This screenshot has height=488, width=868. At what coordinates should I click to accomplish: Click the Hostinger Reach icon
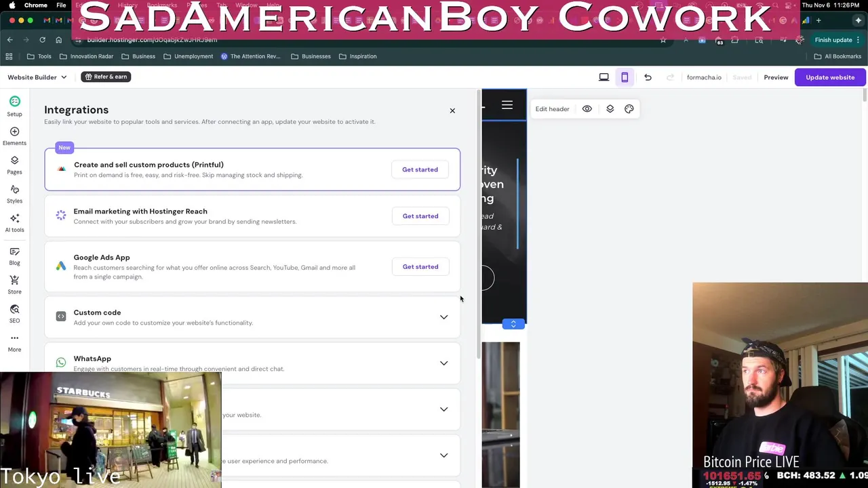[x=61, y=216]
